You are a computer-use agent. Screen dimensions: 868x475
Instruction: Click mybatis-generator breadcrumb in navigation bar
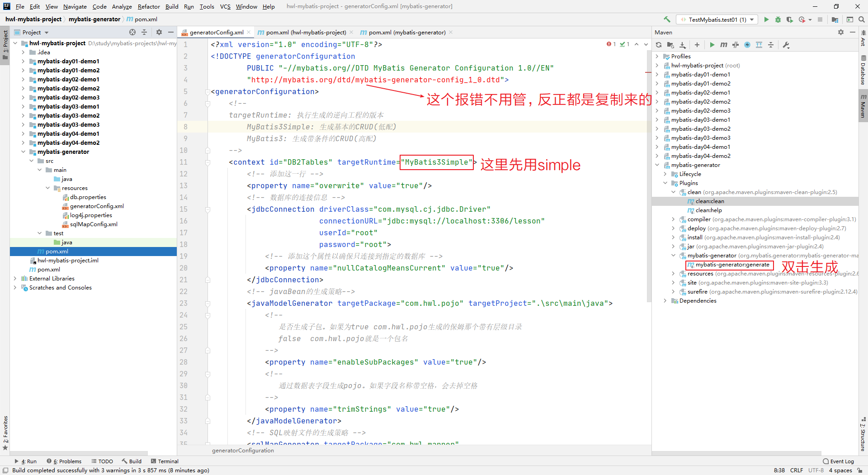tap(94, 19)
